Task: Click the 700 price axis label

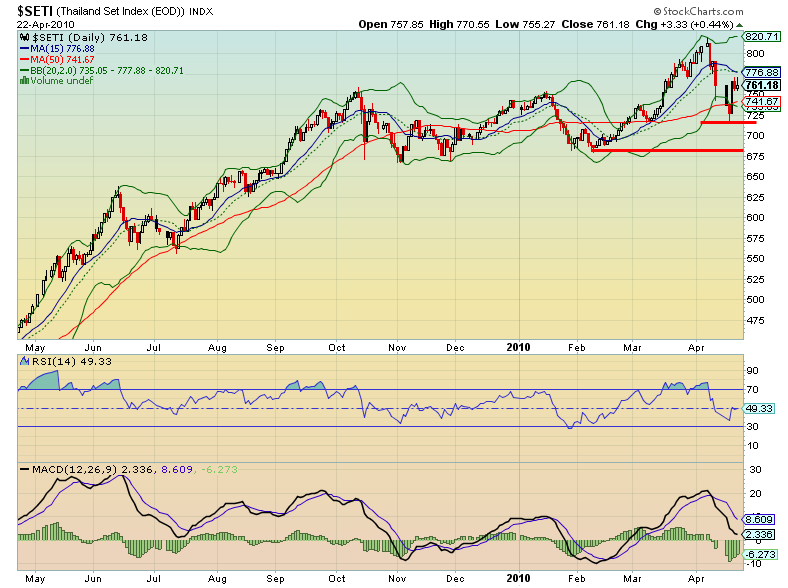Action: (755, 136)
